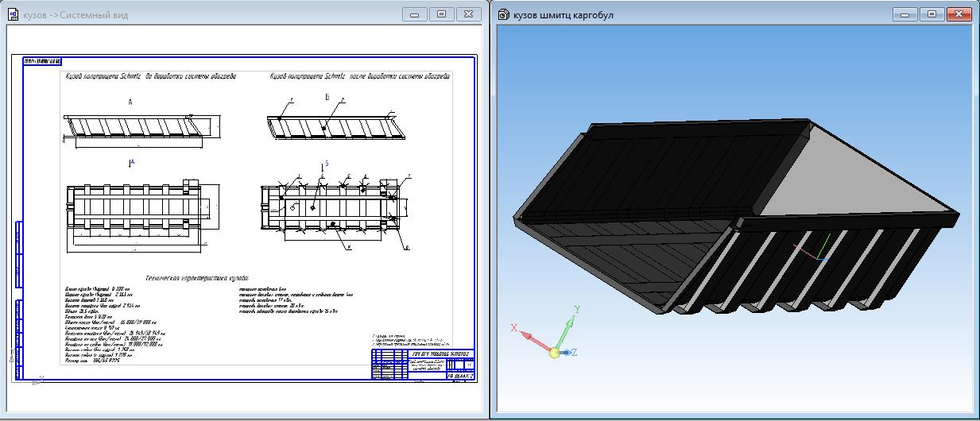Click heading 'Кузов полуприцепа Schmitz до доработки системы обогрева'
The image size is (980, 421).
click(150, 76)
